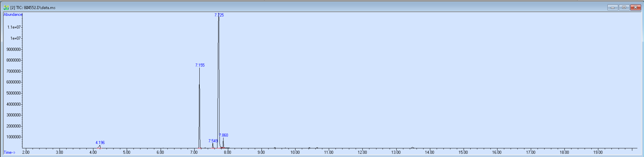644x157 pixels.
Task: Select the 7.860 peak label
Action: (224, 135)
